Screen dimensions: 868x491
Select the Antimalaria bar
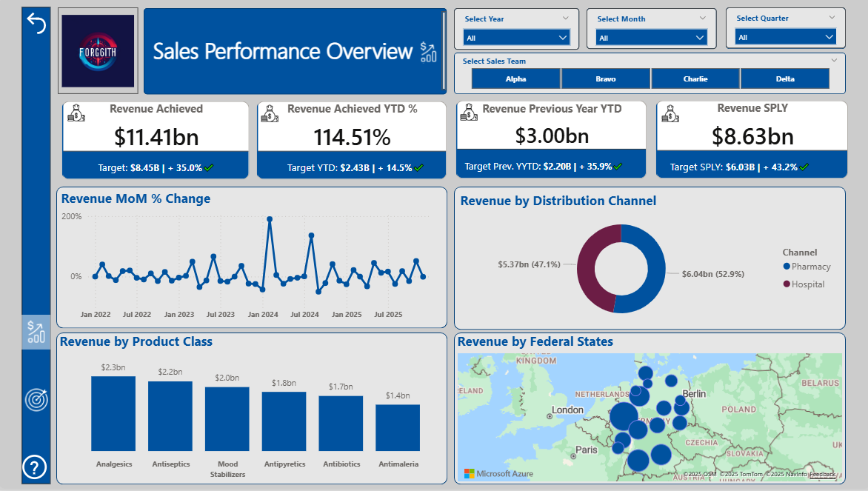[x=398, y=428]
